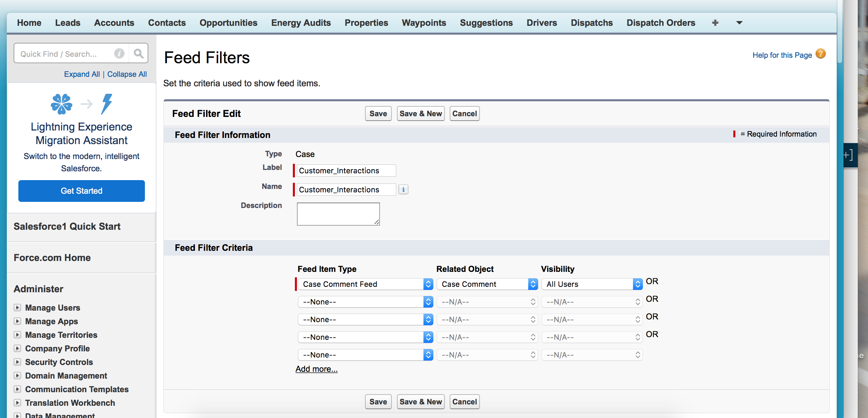The image size is (868, 418).
Task: Open the Related Object Case Comment dropdown
Action: (487, 284)
